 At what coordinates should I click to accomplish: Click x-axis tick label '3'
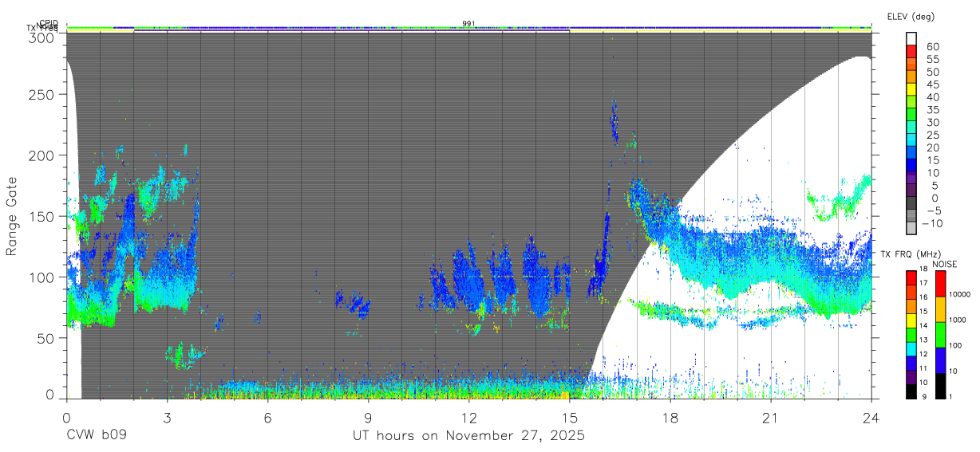167,417
